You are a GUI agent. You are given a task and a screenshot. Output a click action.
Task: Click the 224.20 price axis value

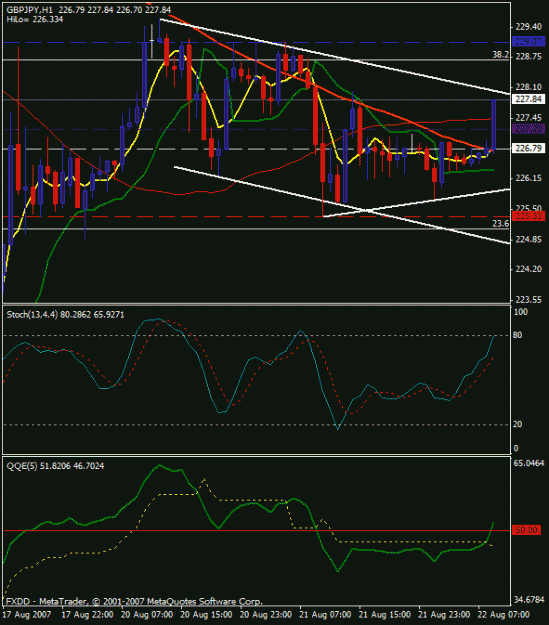click(528, 269)
